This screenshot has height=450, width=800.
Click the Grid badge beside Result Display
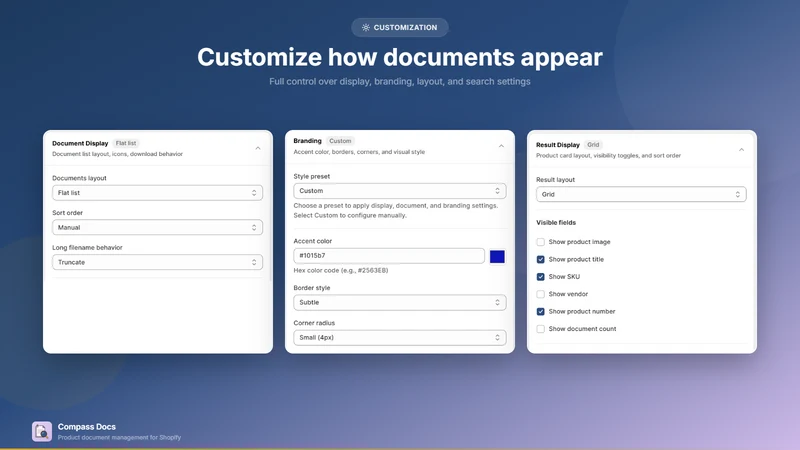[593, 145]
